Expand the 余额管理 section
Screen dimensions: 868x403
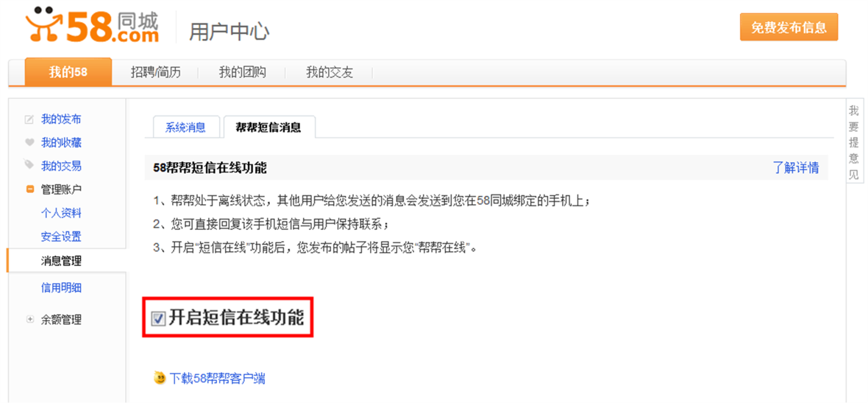30,319
